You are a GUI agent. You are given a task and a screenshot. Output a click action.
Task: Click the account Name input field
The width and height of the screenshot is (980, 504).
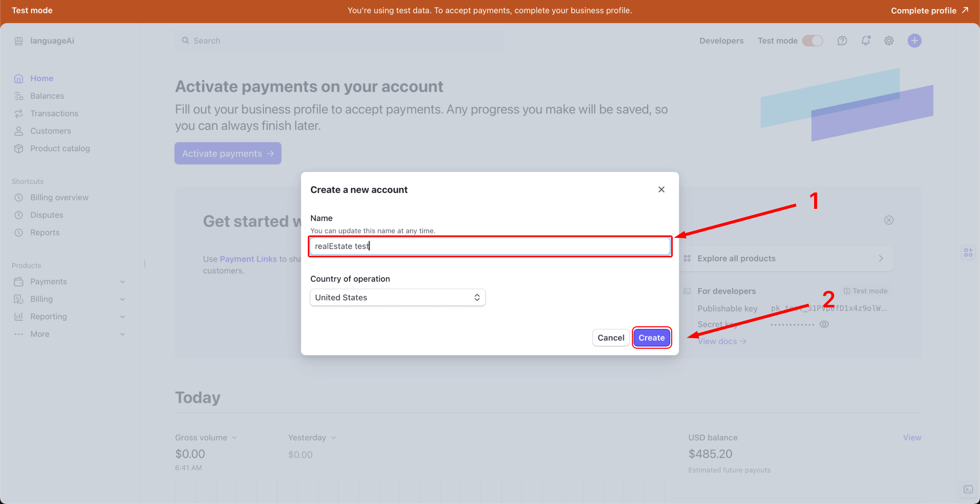click(x=489, y=246)
